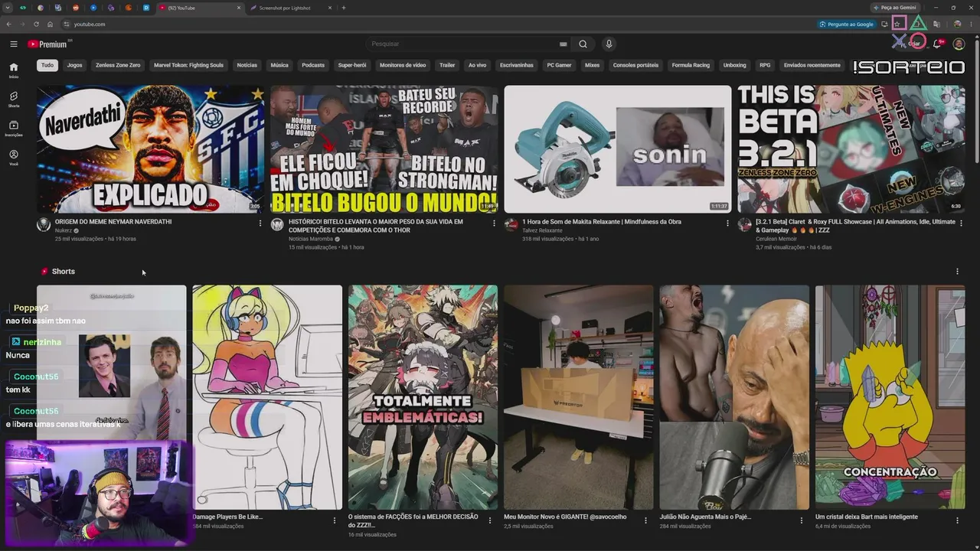Open the Bart Concentração short thumbnail
Image resolution: width=980 pixels, height=551 pixels.
click(x=890, y=397)
